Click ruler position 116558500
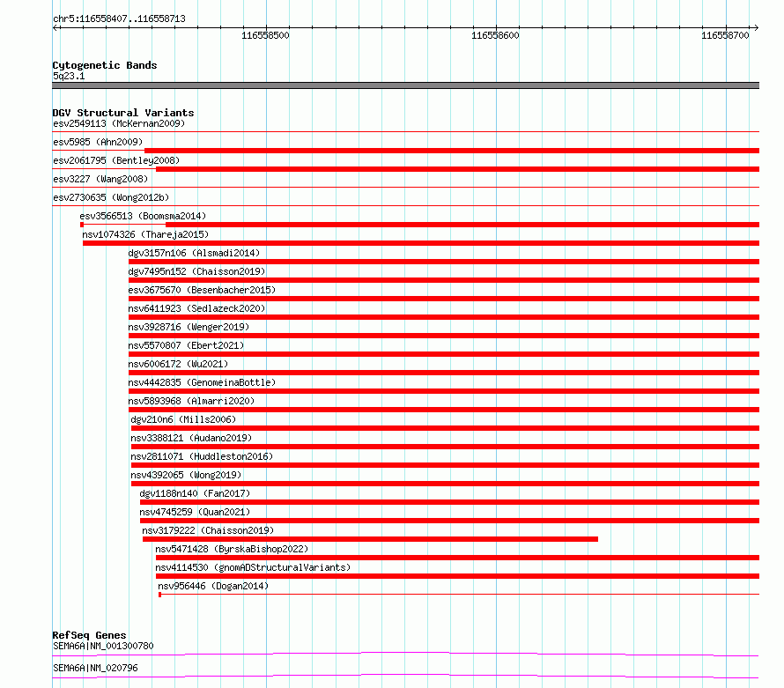The width and height of the screenshot is (784, 688). point(265,35)
